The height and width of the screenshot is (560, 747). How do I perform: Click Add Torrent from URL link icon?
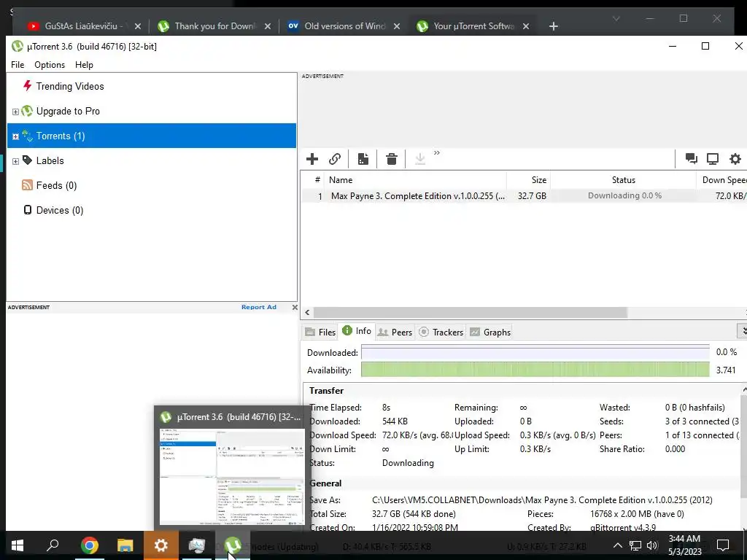[x=335, y=158]
